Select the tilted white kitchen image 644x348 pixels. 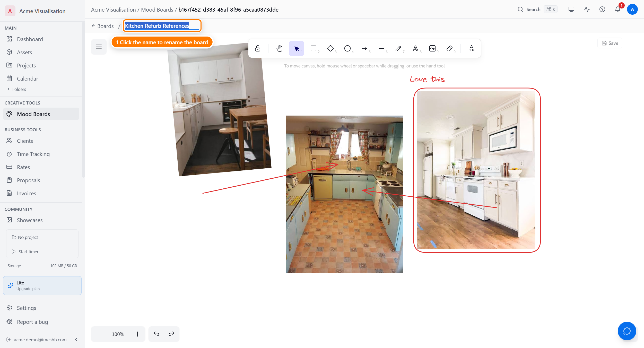tap(219, 109)
